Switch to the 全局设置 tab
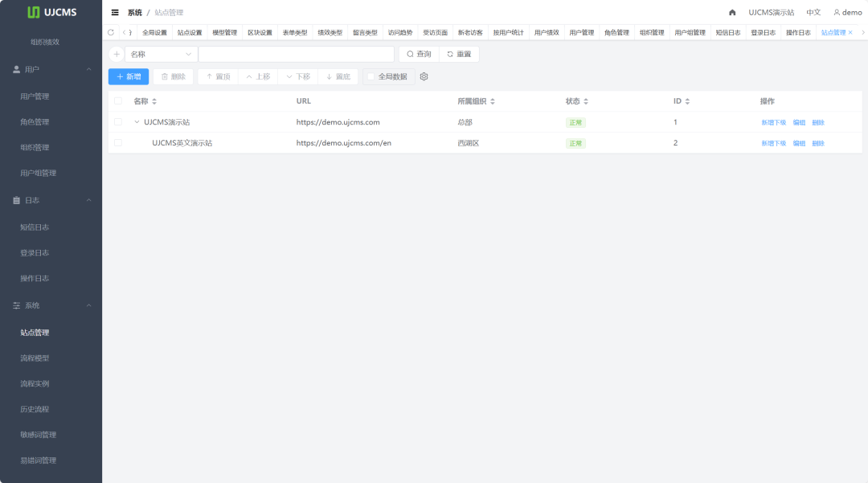The height and width of the screenshot is (483, 868). [154, 33]
